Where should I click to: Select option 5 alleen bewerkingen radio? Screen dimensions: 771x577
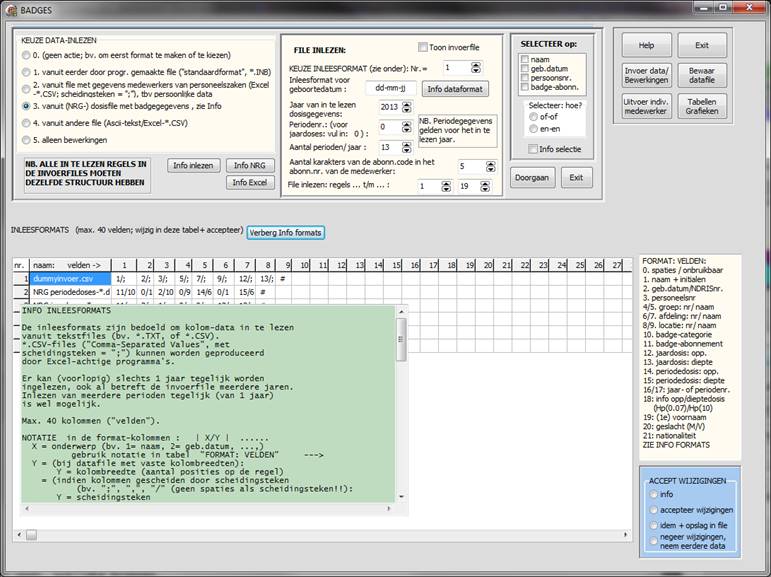point(26,140)
